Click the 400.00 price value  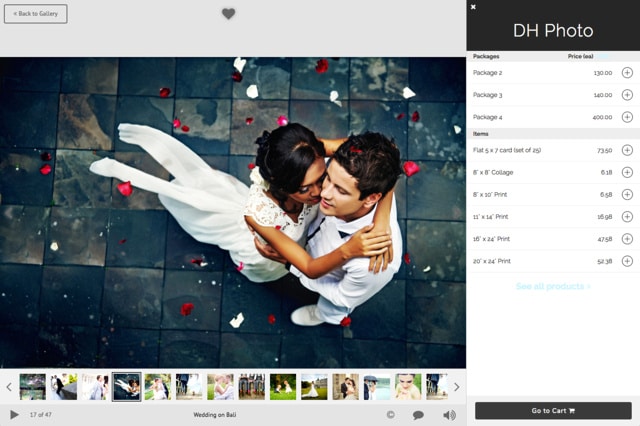coord(602,118)
